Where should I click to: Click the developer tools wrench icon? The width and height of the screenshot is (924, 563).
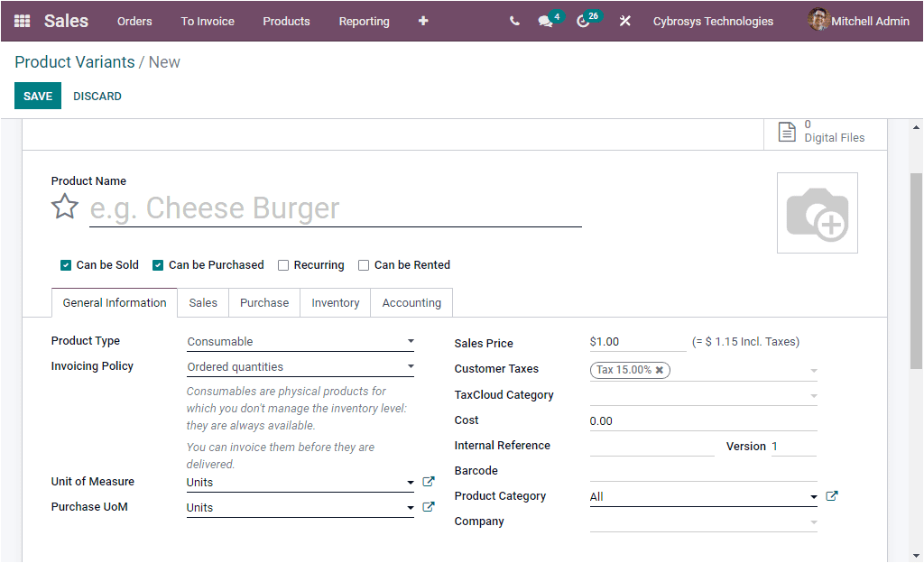(625, 21)
